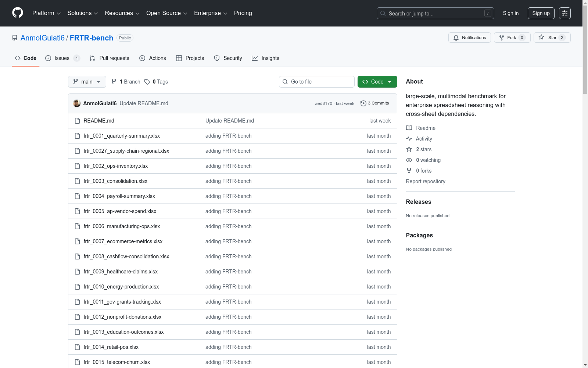The width and height of the screenshot is (588, 368).
Task: Click the Report repository link
Action: pyautogui.click(x=426, y=181)
